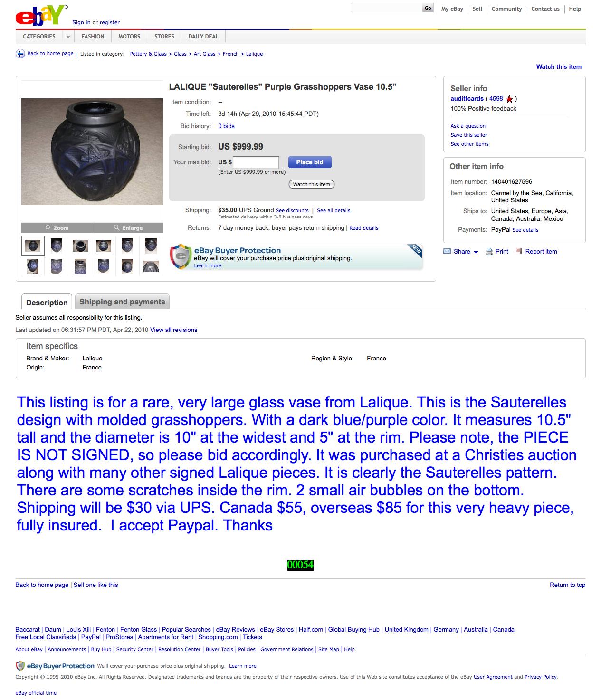Click the Report item flag icon

point(519,251)
